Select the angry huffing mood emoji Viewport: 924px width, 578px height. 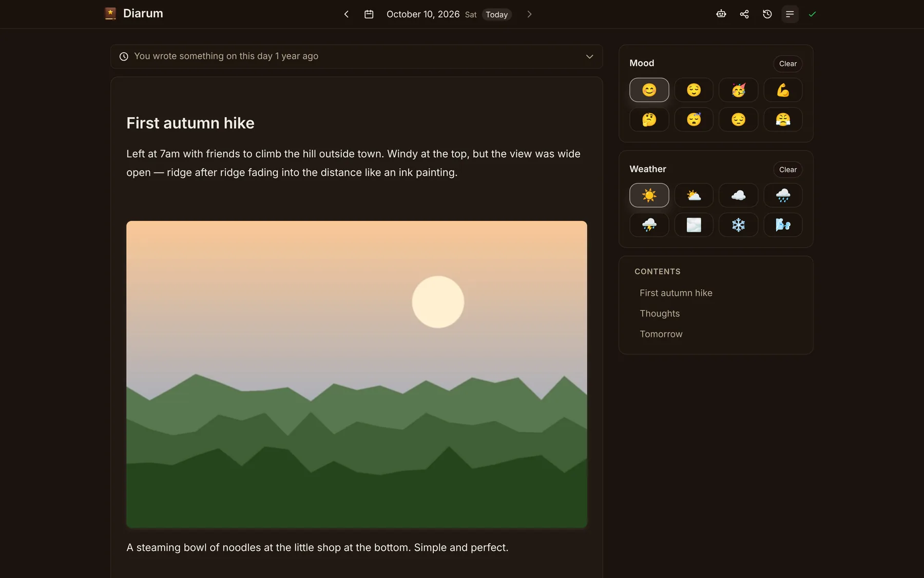tap(783, 120)
